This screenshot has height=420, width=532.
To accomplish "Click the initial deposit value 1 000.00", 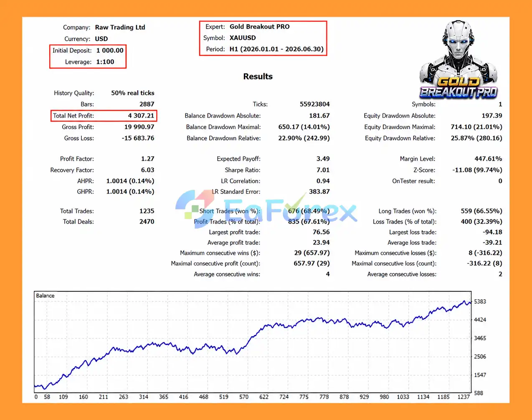I will pos(110,50).
